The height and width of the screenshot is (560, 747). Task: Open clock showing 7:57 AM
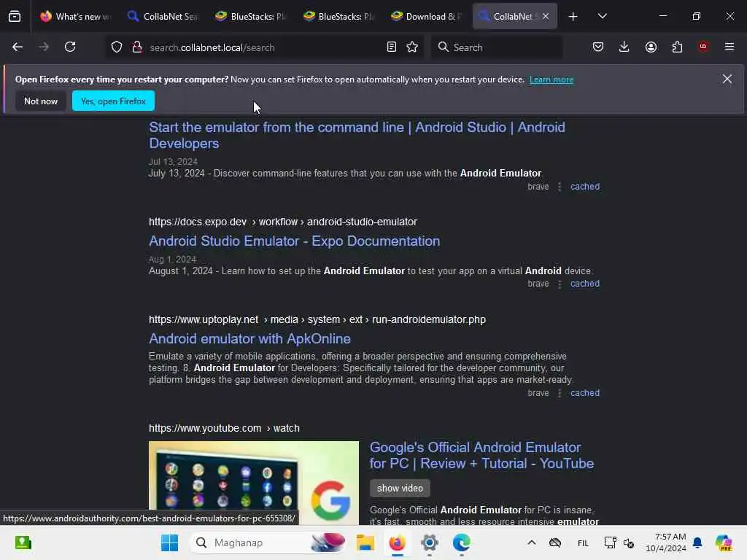665,542
